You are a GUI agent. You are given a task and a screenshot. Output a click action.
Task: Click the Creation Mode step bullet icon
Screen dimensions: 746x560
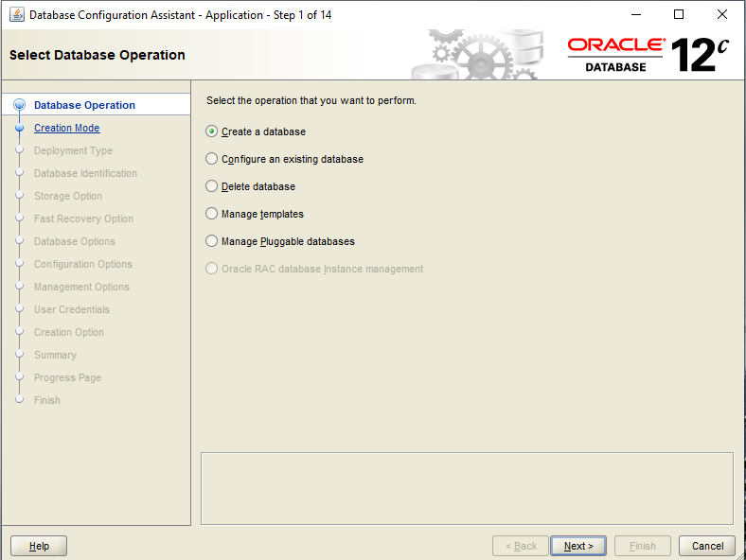point(20,128)
